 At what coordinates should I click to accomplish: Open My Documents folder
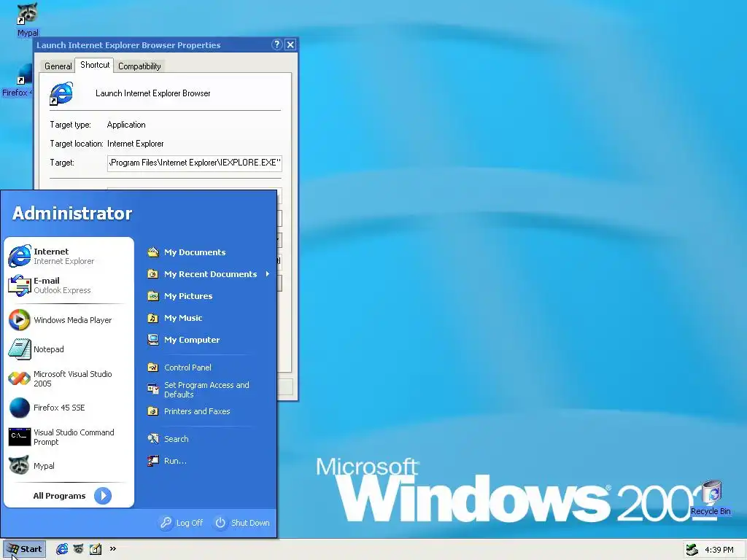186,252
